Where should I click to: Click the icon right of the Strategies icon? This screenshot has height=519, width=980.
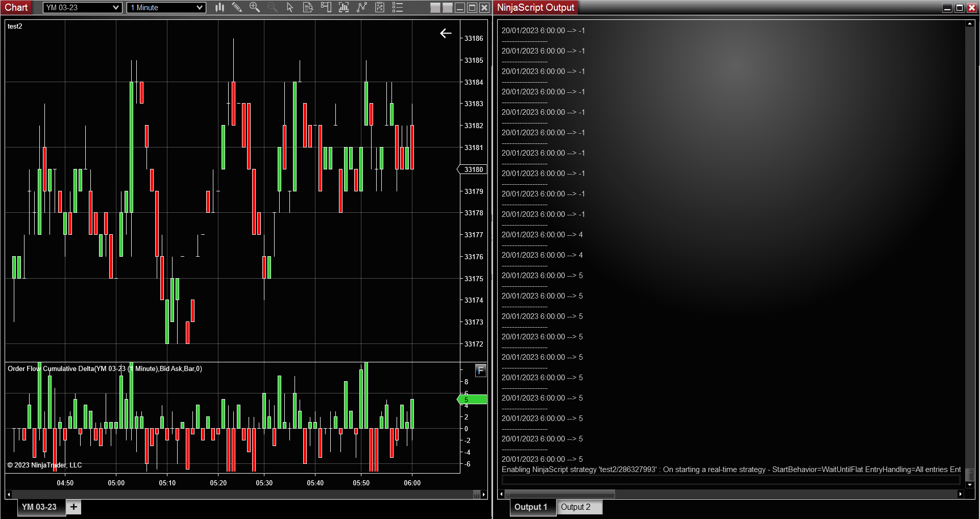click(380, 7)
